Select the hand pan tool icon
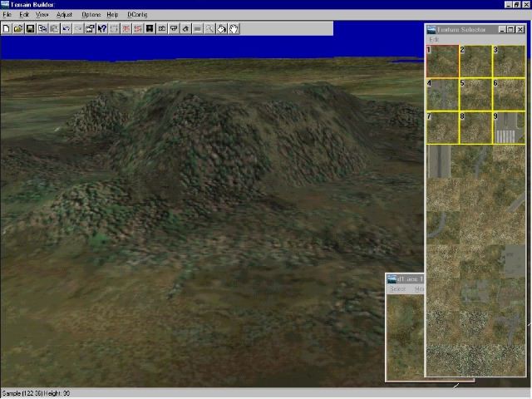This screenshot has width=532, height=399. point(234,28)
